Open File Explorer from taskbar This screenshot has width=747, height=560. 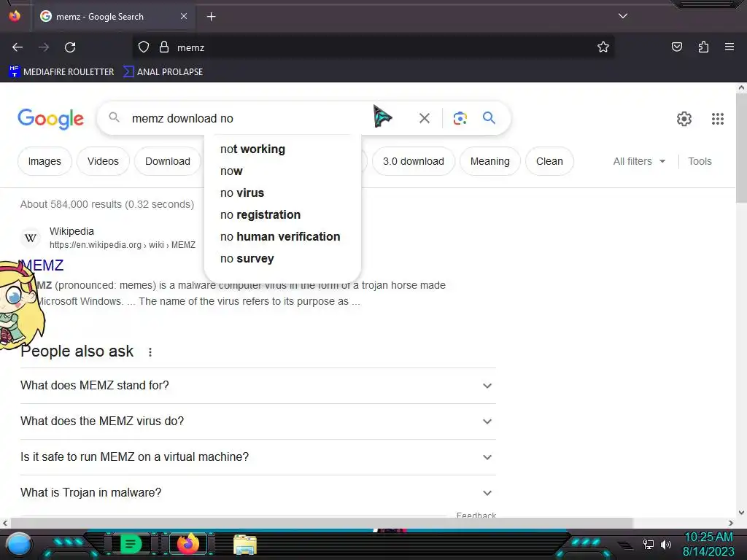pyautogui.click(x=245, y=544)
